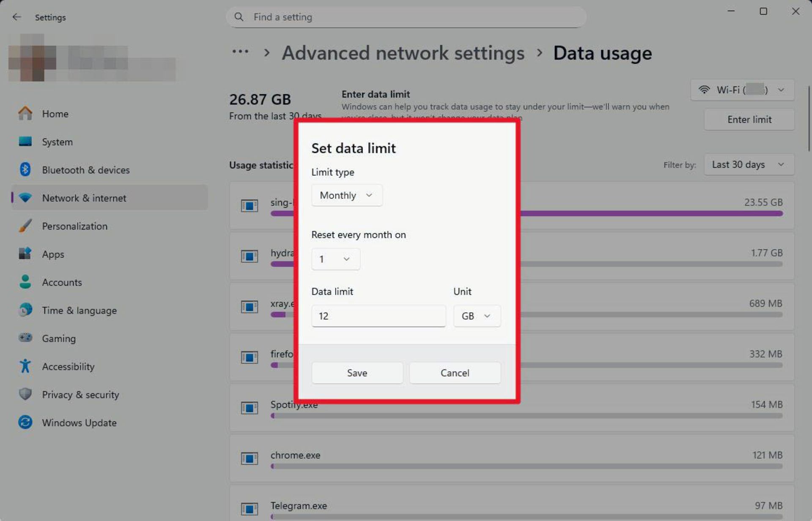Open the breadcrumb overflow menu

[240, 52]
